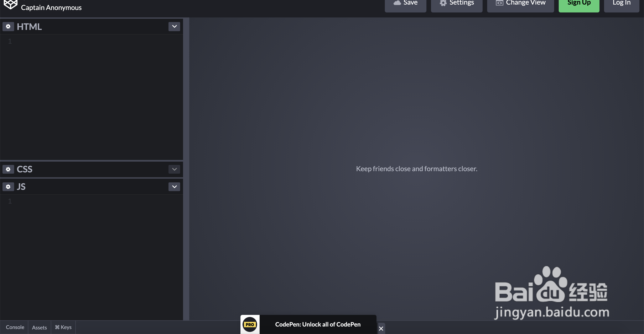Select the JS panel title

click(21, 187)
